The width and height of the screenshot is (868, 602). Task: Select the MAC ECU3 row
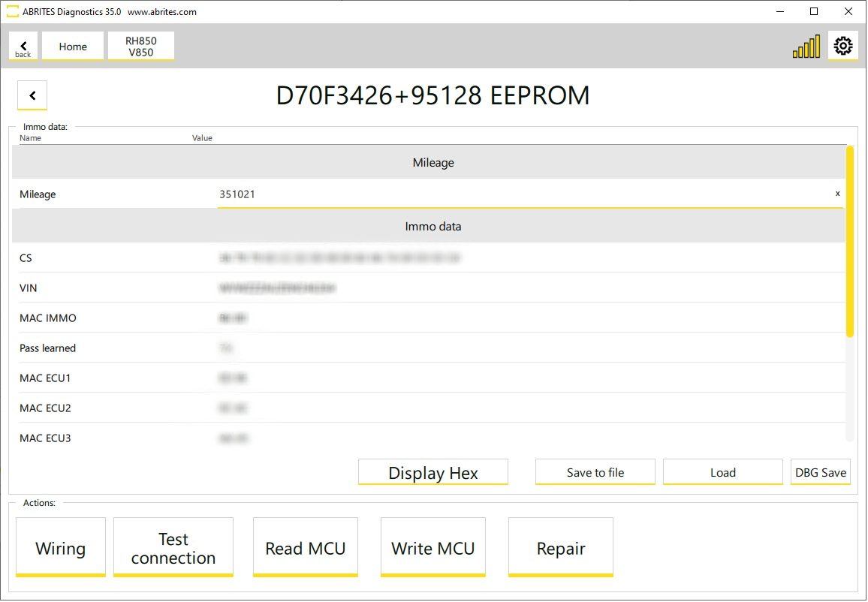point(432,438)
